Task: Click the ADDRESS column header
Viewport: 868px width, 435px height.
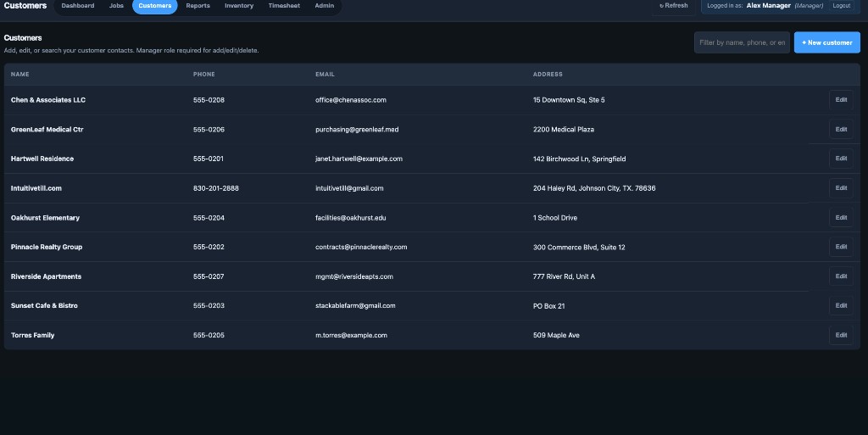Action: [x=548, y=74]
